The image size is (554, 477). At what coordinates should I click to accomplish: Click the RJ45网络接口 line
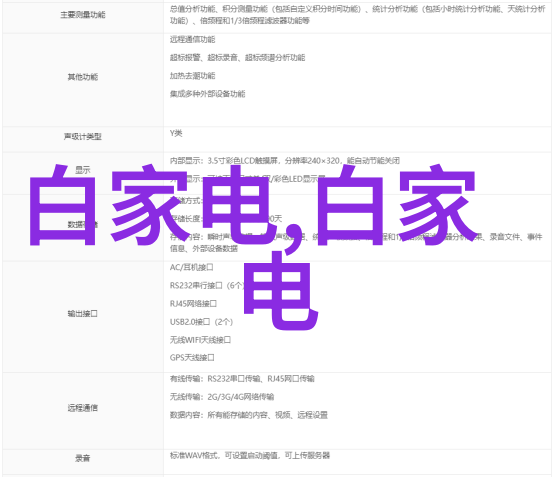[193, 304]
